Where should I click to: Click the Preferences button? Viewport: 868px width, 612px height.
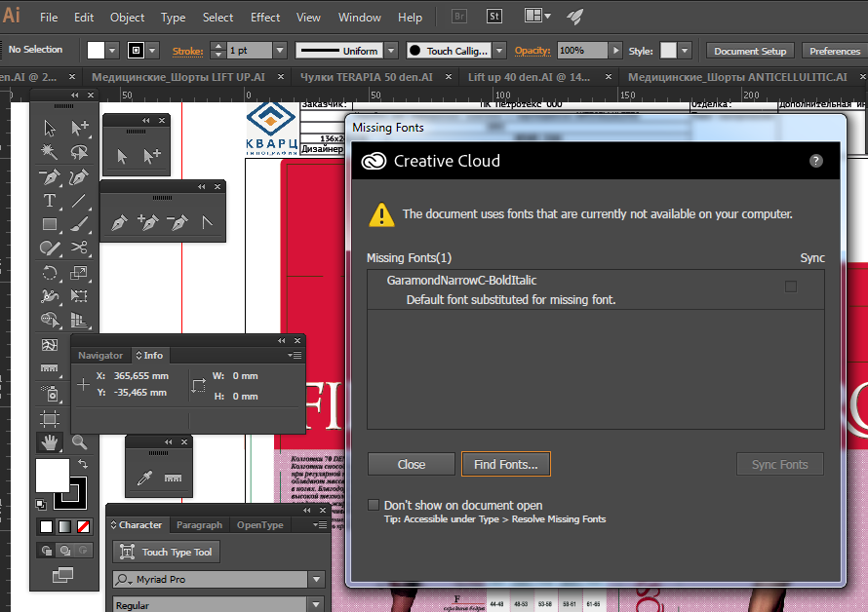tap(835, 51)
